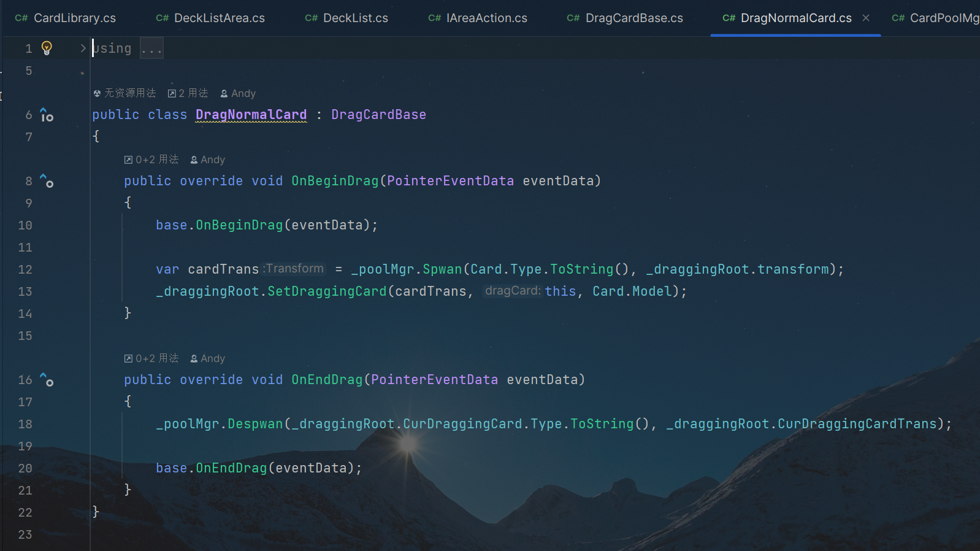Open the DeckListArea.cs tab
Screen dimensions: 980x551
(x=210, y=18)
